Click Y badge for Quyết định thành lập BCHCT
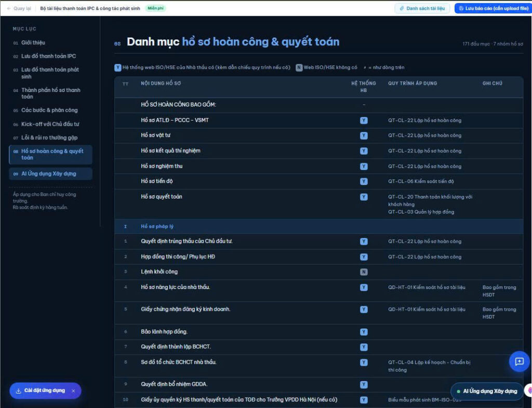This screenshot has width=532, height=408. click(364, 347)
